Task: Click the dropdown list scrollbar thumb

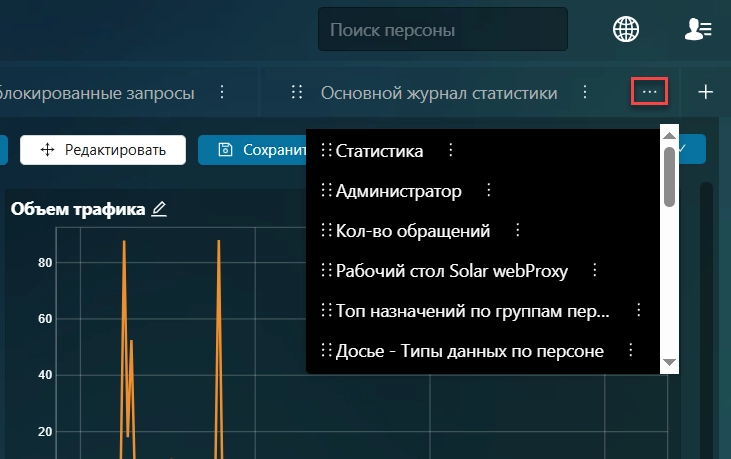Action: 670,177
